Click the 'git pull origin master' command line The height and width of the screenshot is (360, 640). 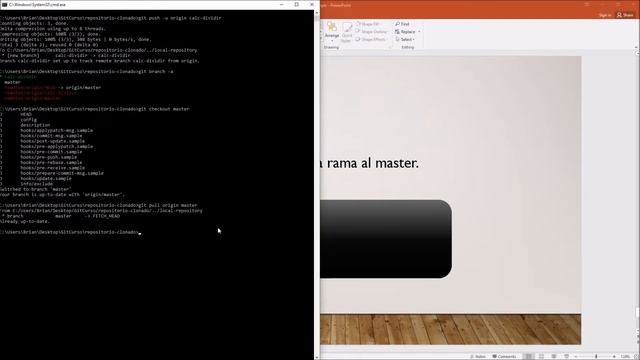tap(99, 205)
